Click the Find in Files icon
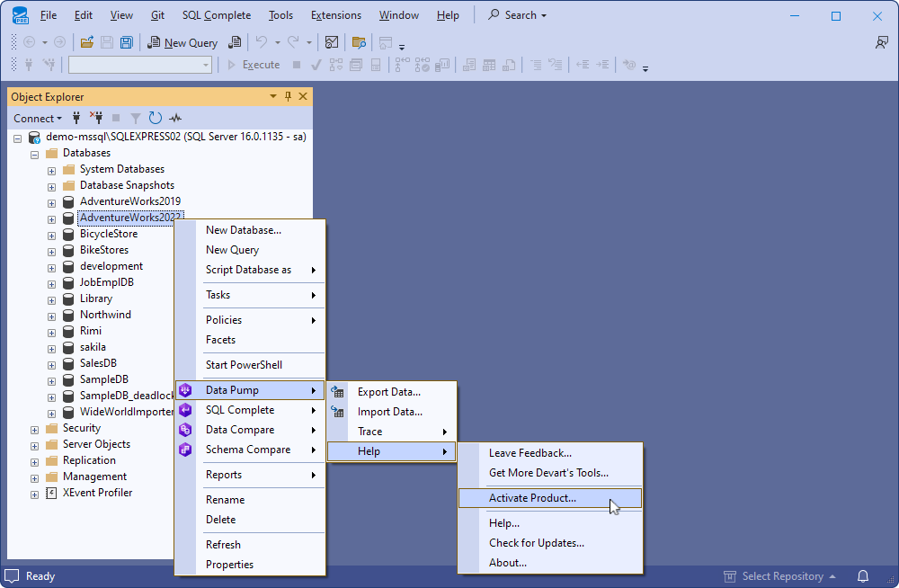This screenshot has height=588, width=899. click(359, 42)
